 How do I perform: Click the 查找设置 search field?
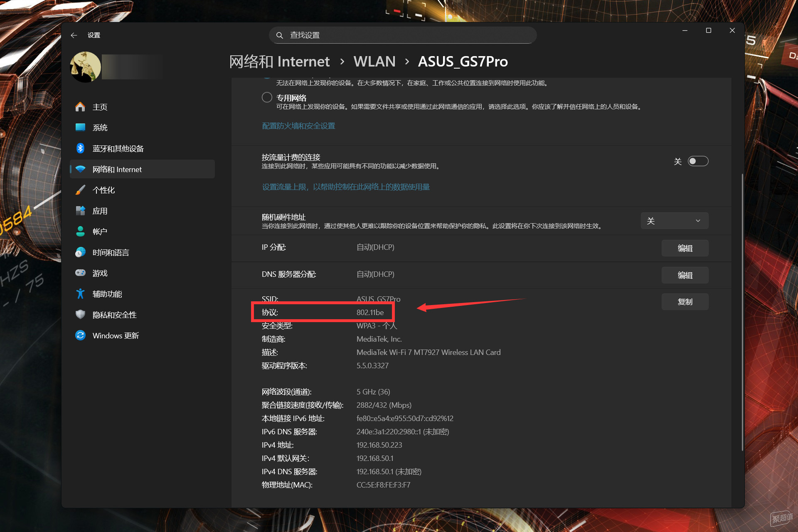point(403,35)
